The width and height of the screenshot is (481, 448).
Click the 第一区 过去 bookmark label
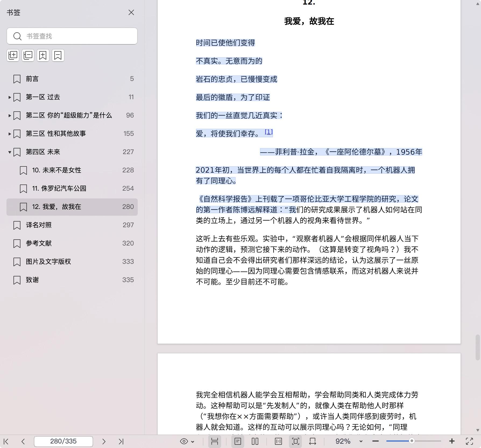(43, 97)
